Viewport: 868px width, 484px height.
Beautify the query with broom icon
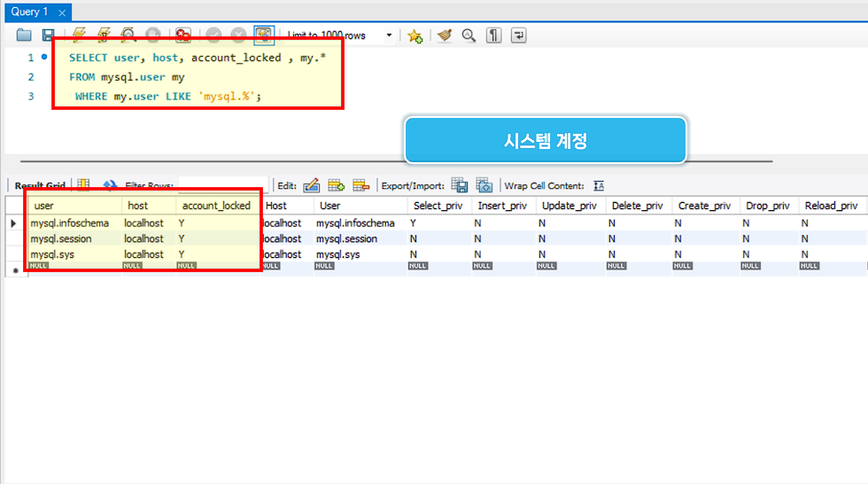(x=444, y=35)
